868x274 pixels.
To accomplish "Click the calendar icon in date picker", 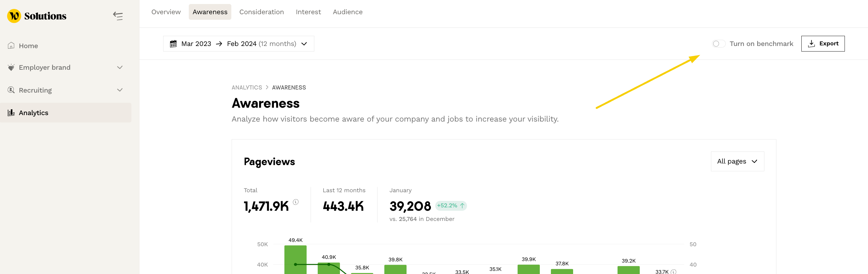I will coord(173,44).
